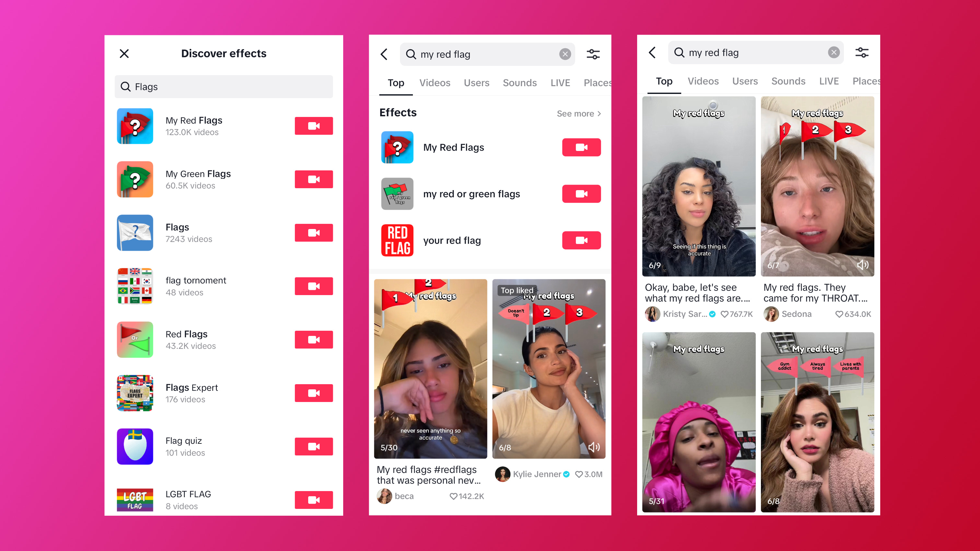Image resolution: width=980 pixels, height=551 pixels.
Task: Click the Users tab in middle panel
Action: 476,82
